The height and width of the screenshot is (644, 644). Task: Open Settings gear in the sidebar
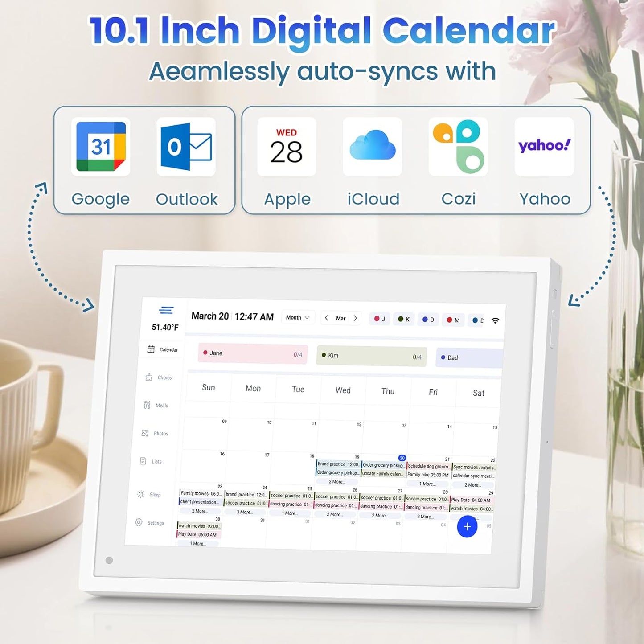(x=149, y=523)
